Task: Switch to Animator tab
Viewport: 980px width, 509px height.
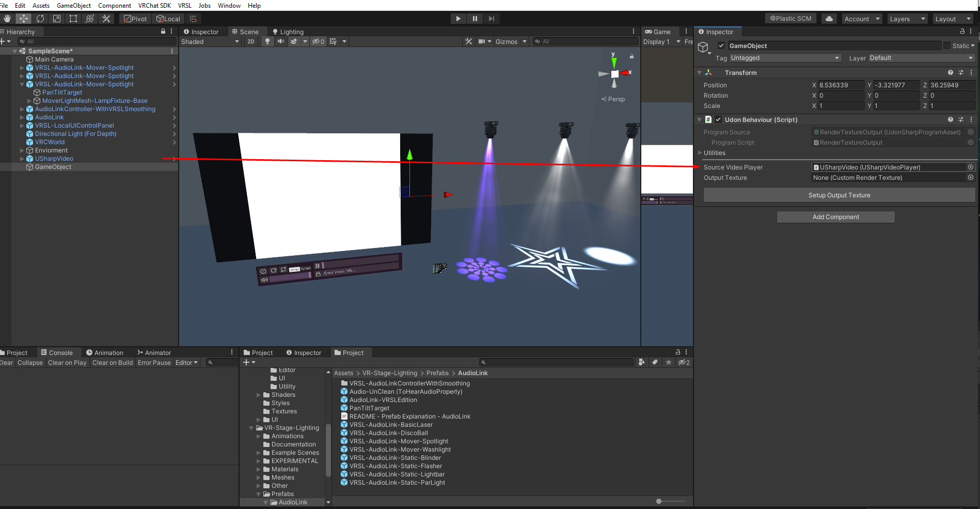Action: pyautogui.click(x=154, y=352)
